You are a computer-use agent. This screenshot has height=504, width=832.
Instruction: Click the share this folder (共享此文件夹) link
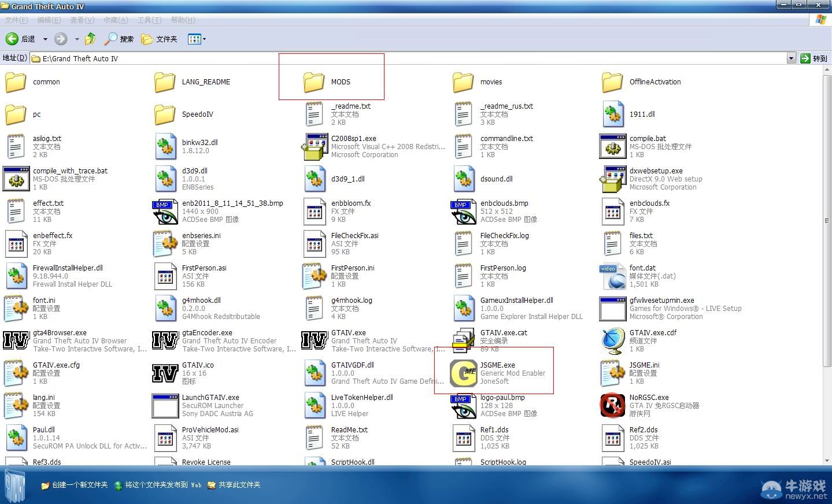234,485
